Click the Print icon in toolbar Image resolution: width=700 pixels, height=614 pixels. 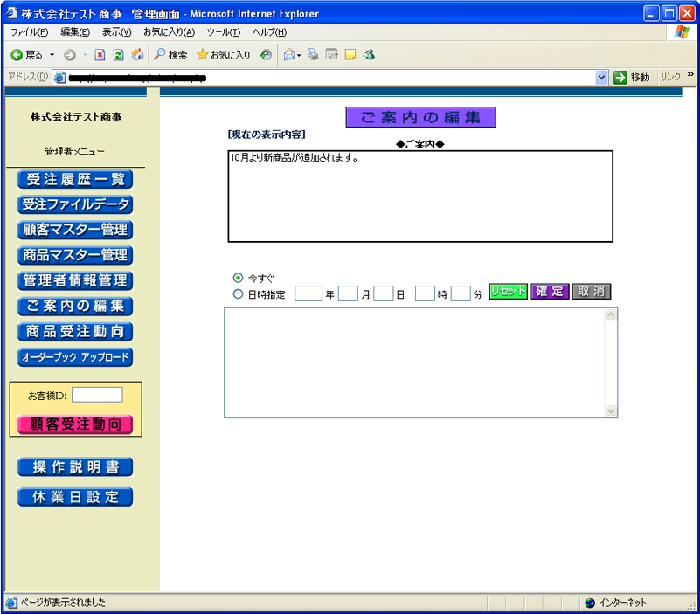313,54
